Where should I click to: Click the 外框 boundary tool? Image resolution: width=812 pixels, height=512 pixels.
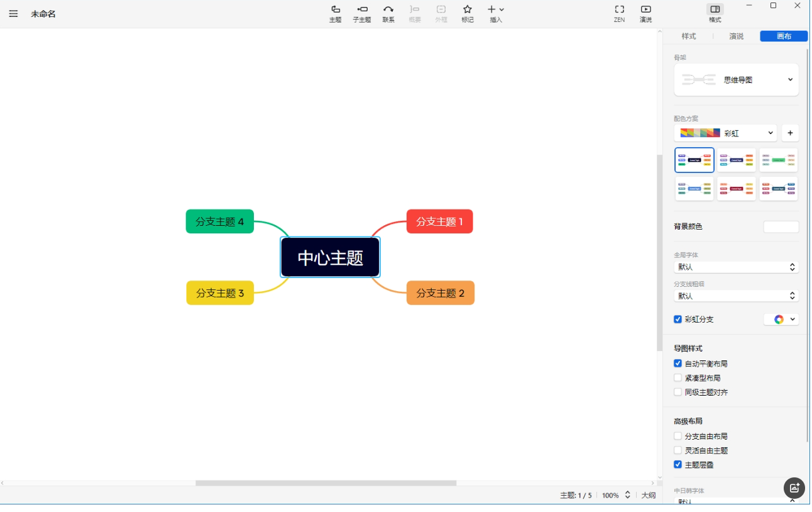click(441, 14)
